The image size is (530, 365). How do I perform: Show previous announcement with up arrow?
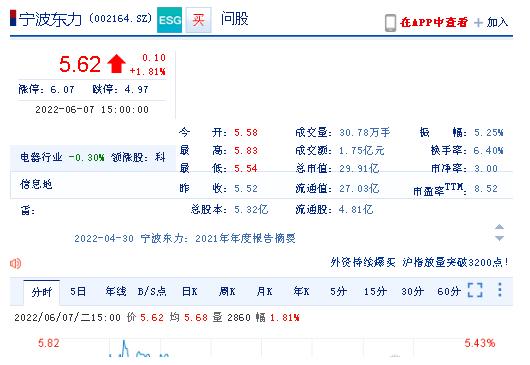point(499,227)
